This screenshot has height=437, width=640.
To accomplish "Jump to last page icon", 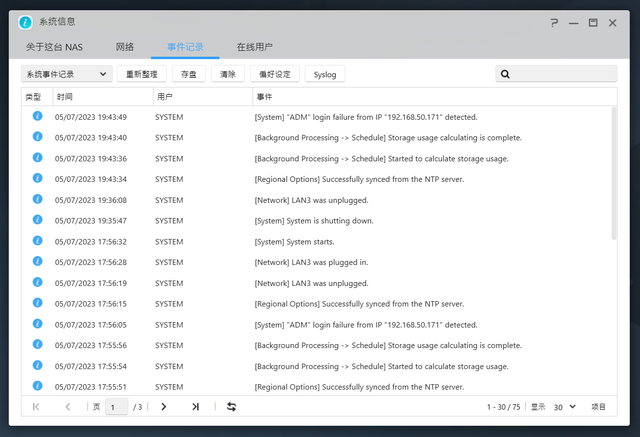I will point(196,407).
